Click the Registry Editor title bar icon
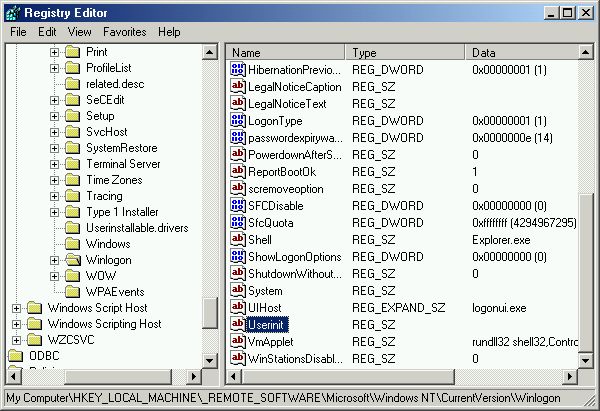The height and width of the screenshot is (411, 600). [x=13, y=13]
